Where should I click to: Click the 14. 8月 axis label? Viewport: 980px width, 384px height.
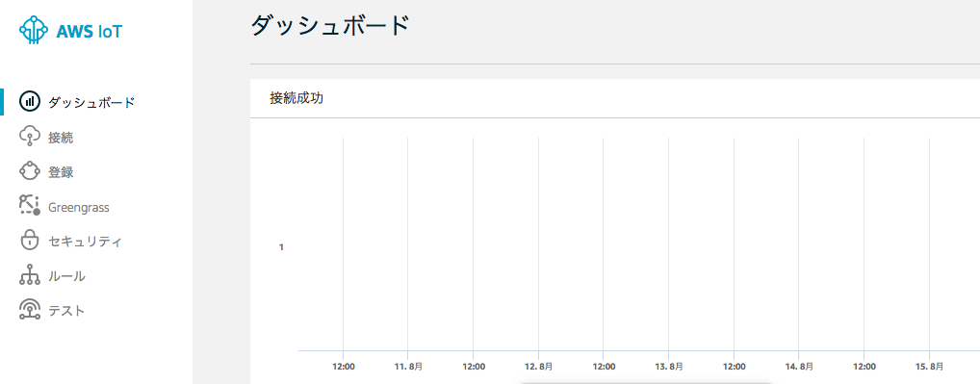(x=799, y=367)
